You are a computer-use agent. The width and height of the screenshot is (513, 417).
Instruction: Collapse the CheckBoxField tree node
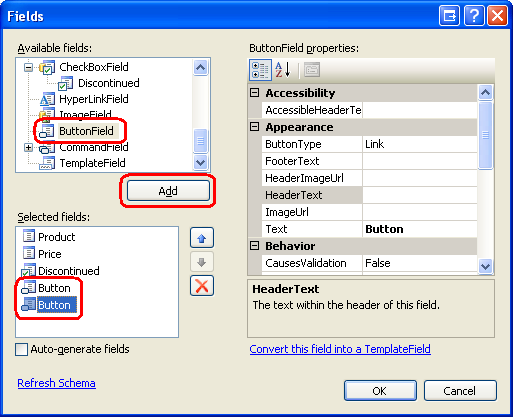tap(29, 67)
